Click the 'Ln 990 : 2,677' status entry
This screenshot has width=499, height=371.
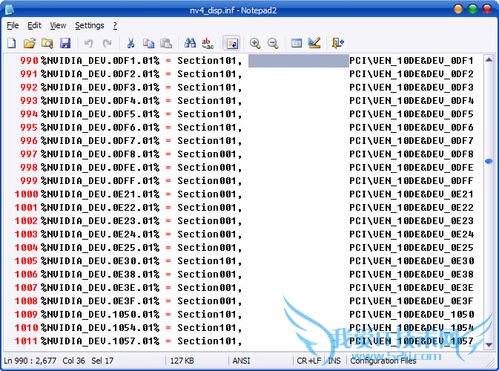coord(30,361)
